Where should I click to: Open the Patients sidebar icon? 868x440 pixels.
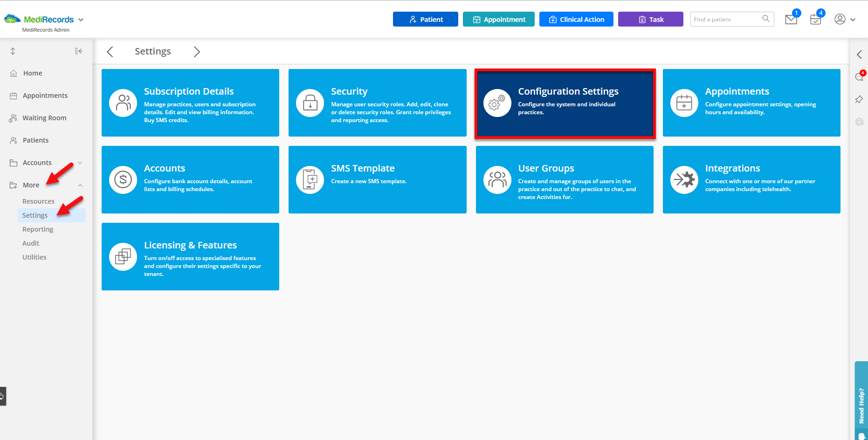pyautogui.click(x=13, y=140)
